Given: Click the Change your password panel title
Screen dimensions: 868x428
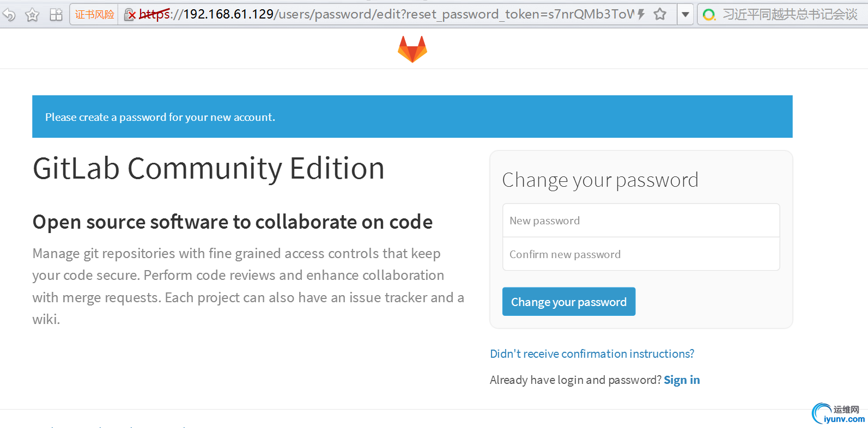Looking at the screenshot, I should [x=600, y=180].
